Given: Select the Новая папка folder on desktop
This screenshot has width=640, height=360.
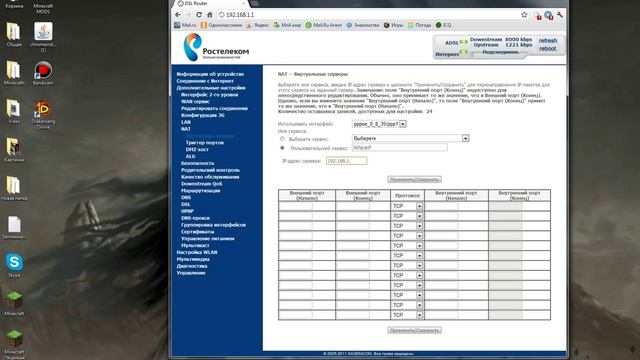Looking at the screenshot, I should pos(14,188).
